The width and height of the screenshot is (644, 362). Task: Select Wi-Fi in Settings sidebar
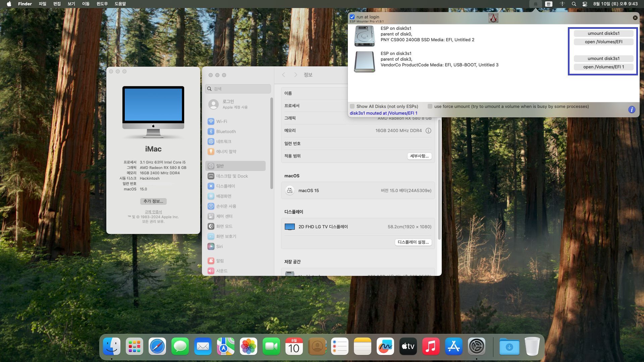coord(235,121)
